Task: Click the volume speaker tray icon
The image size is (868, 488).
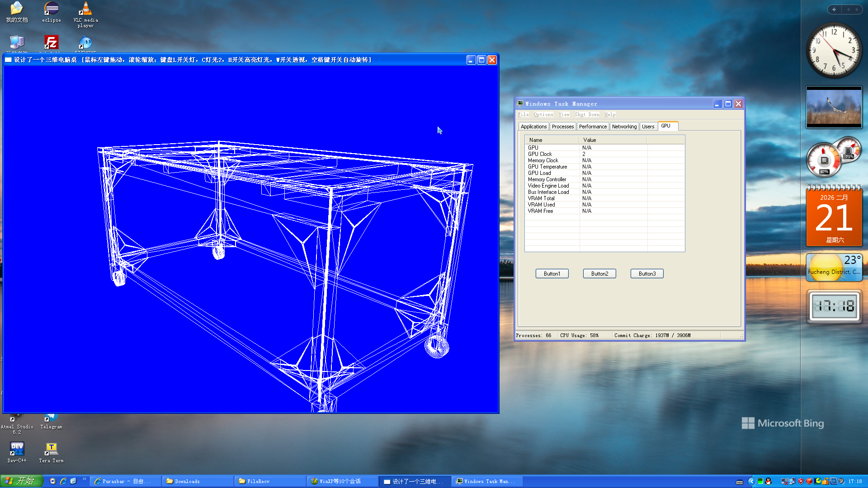Action: [841, 481]
